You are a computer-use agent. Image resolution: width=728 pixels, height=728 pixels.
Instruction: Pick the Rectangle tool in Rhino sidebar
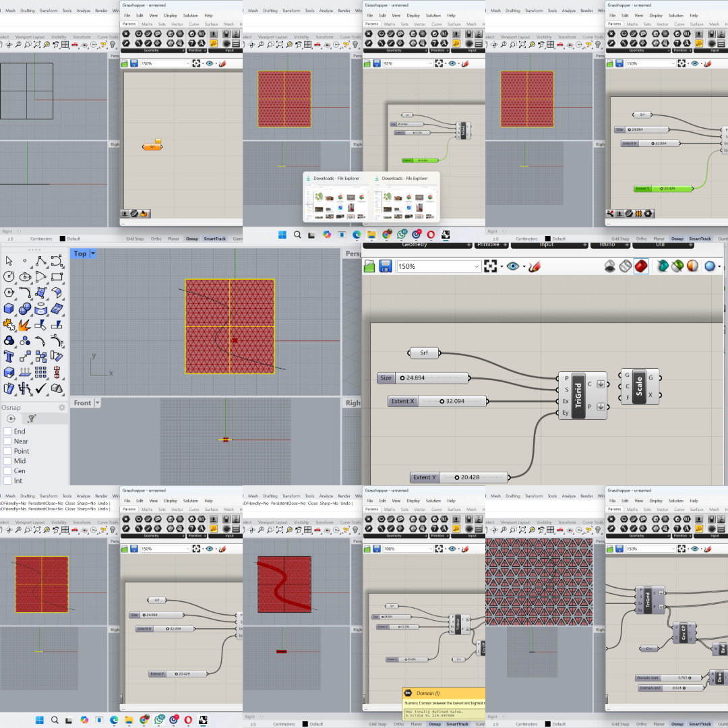coord(57,277)
